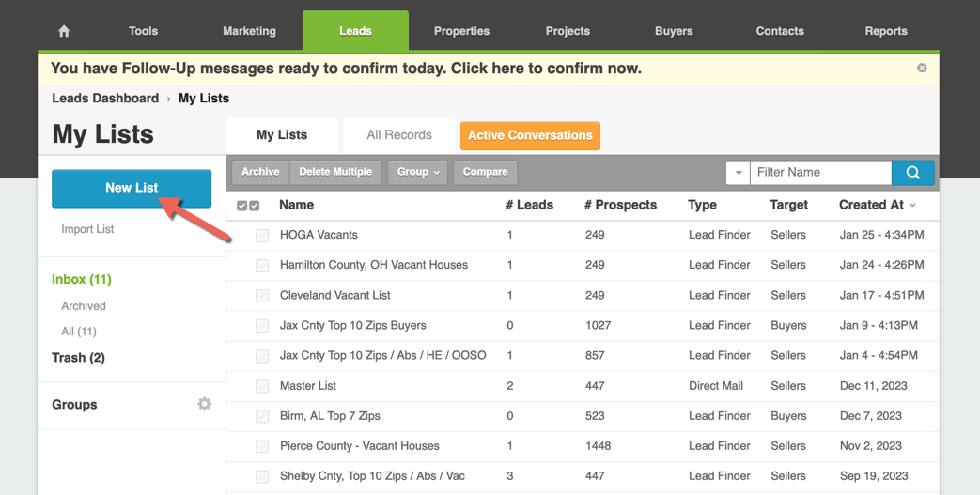
Task: Click into the Filter Name field
Action: 819,173
